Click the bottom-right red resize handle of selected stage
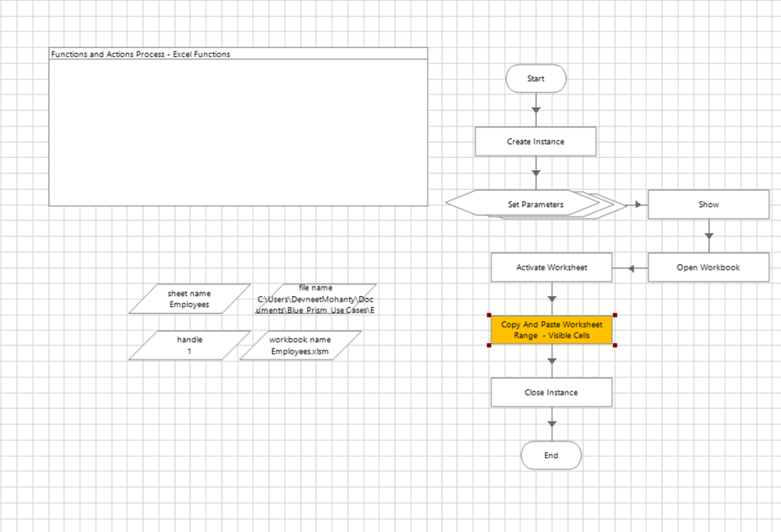The image size is (781, 532). (615, 345)
